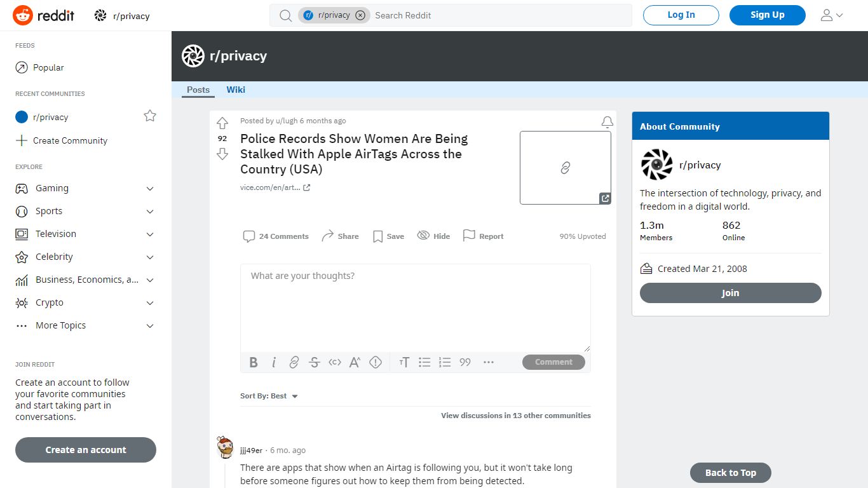868x488 pixels.
Task: Click the Search Reddit input field
Action: 499,15
